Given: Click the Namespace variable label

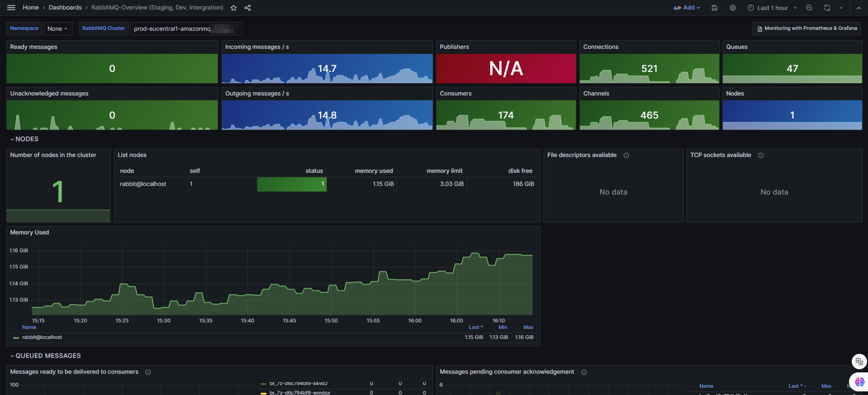Looking at the screenshot, I should point(24,29).
